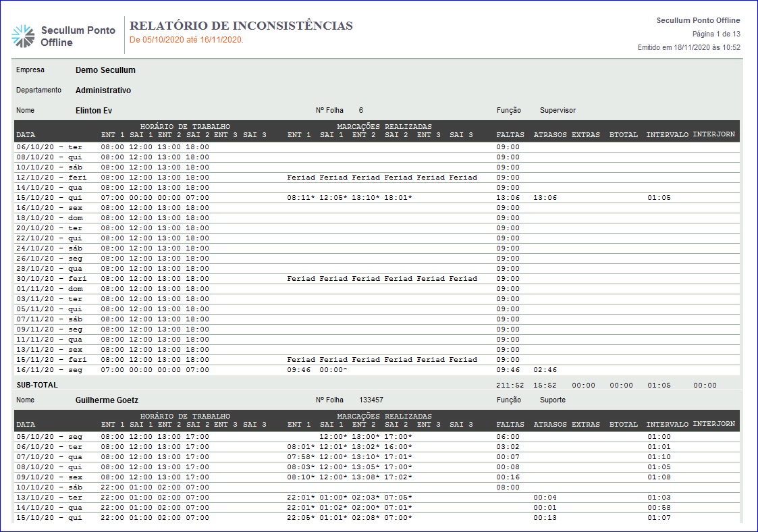Select the 16/11/20 - seg date row
Screen dimensions: 758x532
pos(49,370)
